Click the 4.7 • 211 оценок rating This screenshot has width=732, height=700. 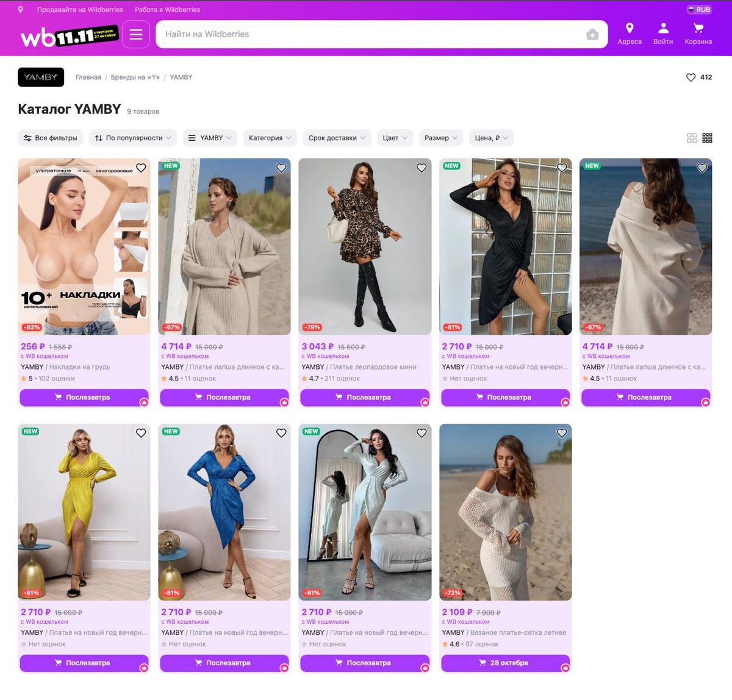pos(330,379)
